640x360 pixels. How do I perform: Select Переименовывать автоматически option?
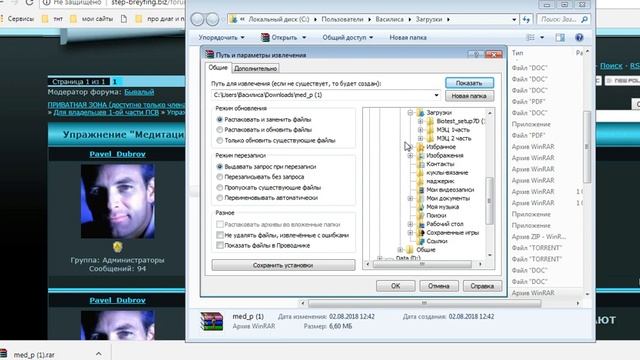pyautogui.click(x=220, y=198)
